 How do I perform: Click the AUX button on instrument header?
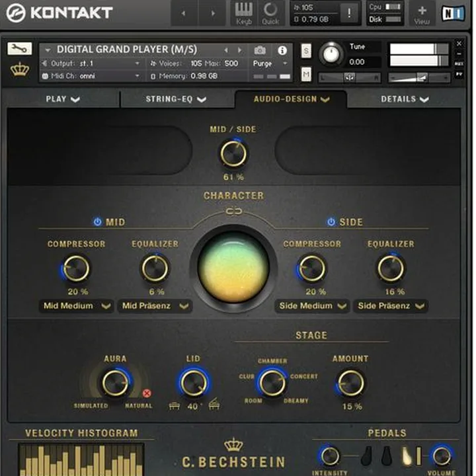tap(459, 63)
